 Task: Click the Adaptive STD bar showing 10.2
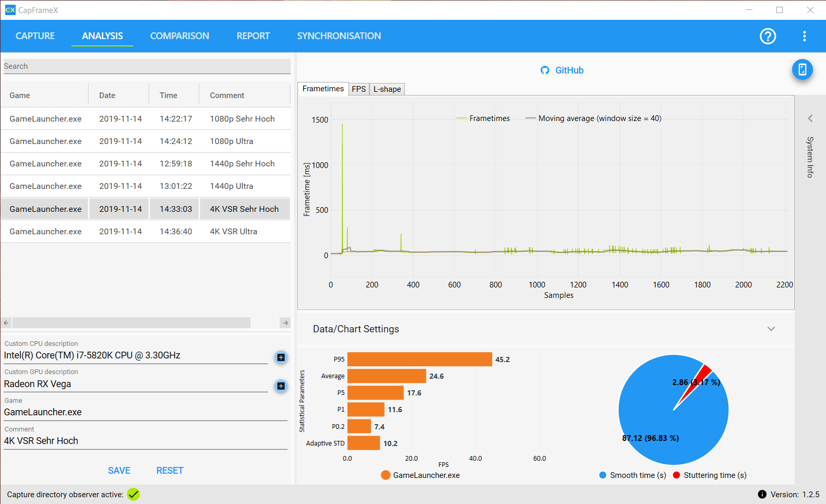(x=364, y=443)
